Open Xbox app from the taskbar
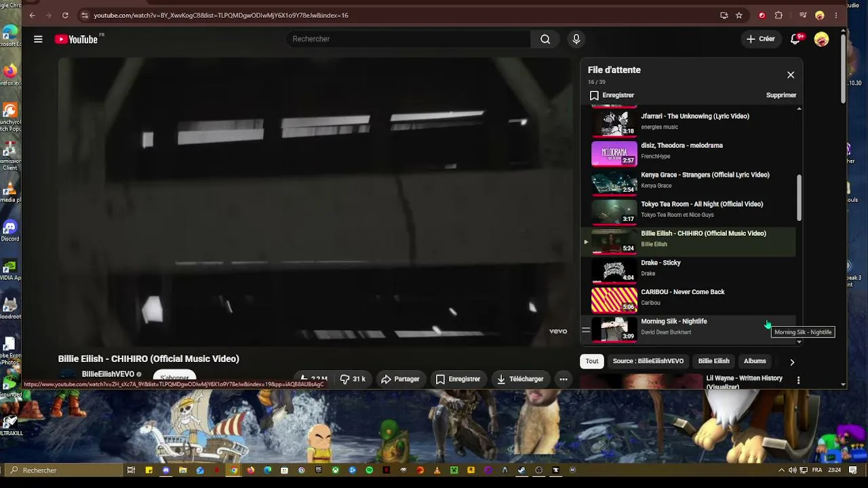Screen dimensions: 868x488 click(x=335, y=470)
